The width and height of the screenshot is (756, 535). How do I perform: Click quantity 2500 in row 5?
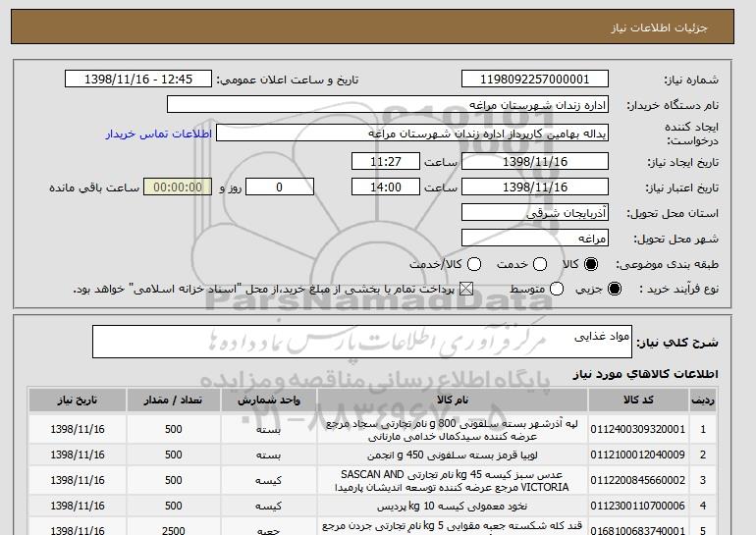point(174,531)
